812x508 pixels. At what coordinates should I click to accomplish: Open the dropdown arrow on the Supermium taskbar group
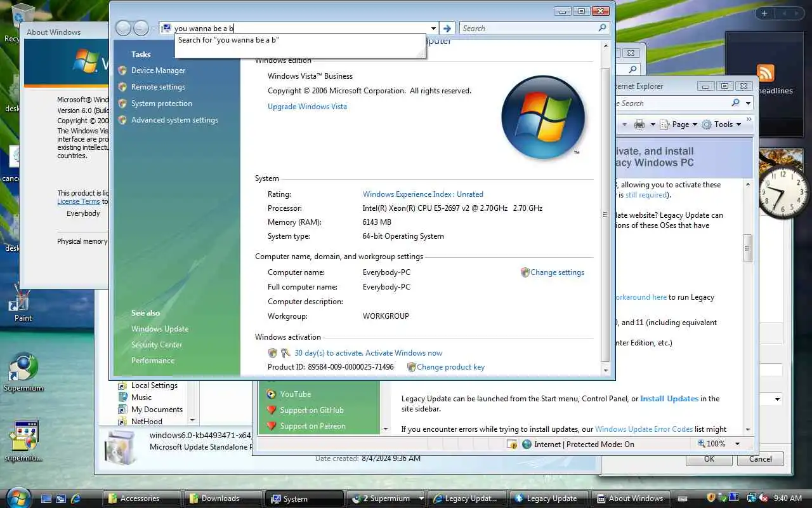tap(421, 498)
